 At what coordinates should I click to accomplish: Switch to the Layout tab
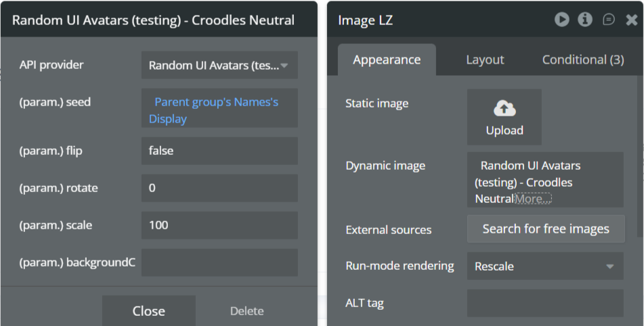485,60
